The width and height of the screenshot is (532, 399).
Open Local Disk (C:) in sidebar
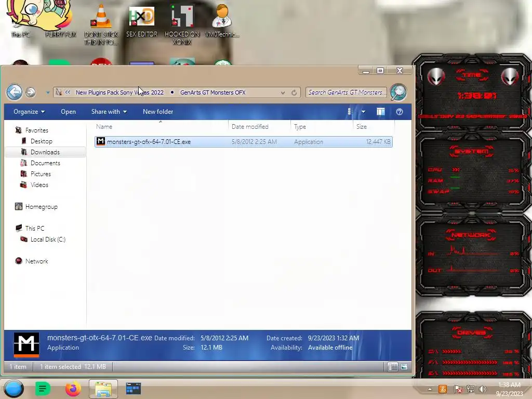tap(47, 239)
